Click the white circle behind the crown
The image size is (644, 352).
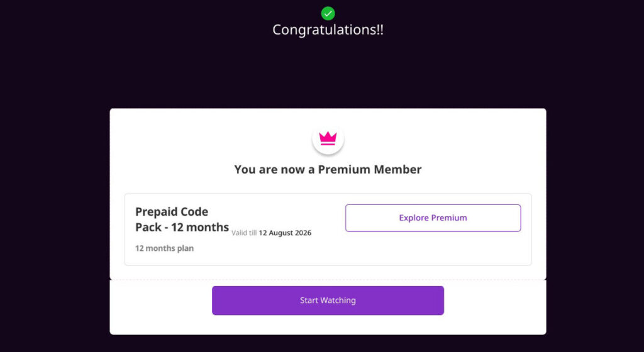coord(328,139)
